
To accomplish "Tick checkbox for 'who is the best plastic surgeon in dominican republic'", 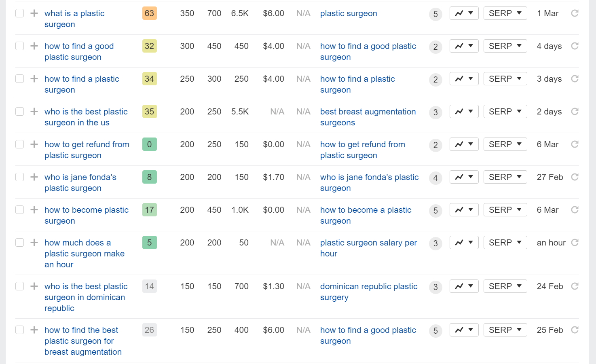I will tap(19, 286).
